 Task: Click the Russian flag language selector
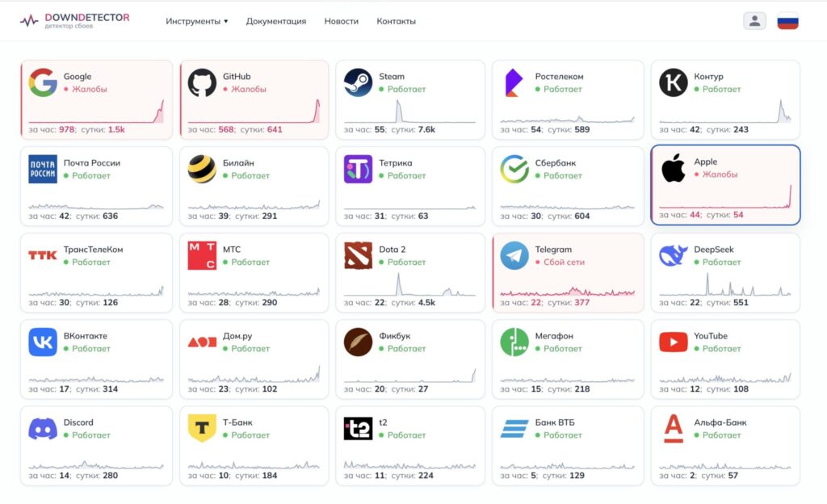pos(787,22)
